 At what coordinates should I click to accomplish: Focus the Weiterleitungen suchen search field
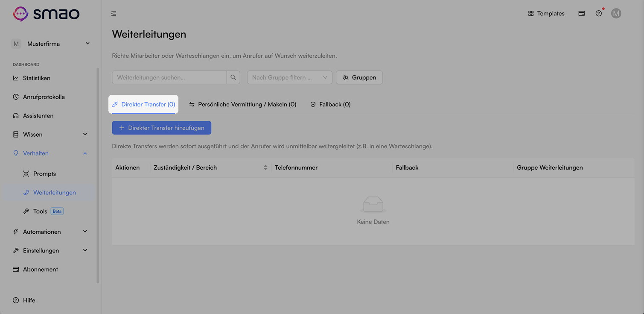(169, 77)
